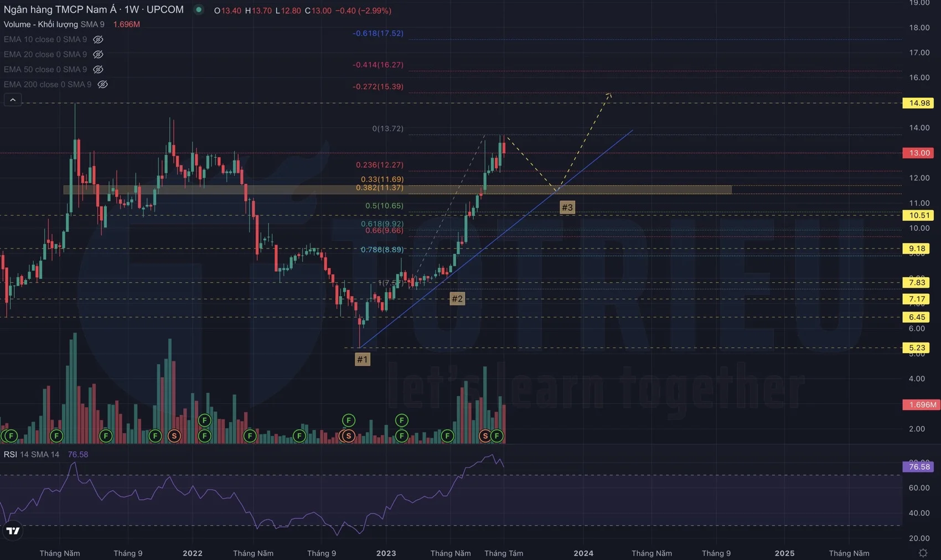Open chart settings gear at the time axis corner

(x=923, y=553)
